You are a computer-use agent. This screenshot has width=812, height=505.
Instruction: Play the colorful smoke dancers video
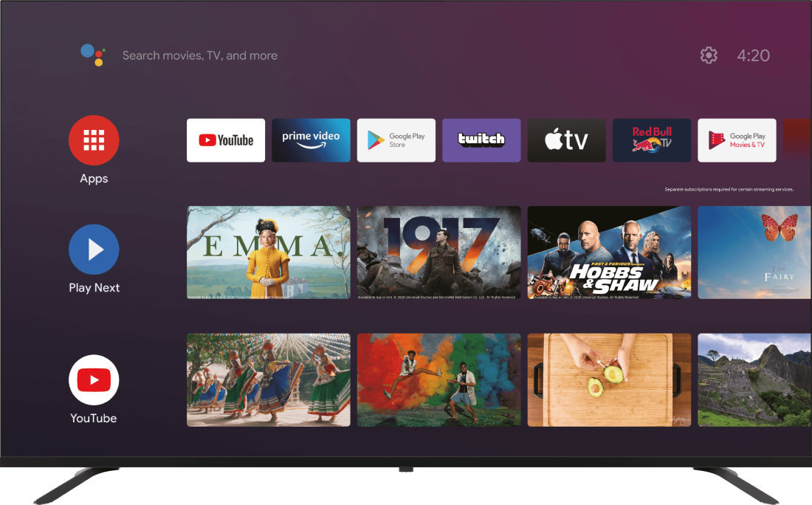click(438, 380)
